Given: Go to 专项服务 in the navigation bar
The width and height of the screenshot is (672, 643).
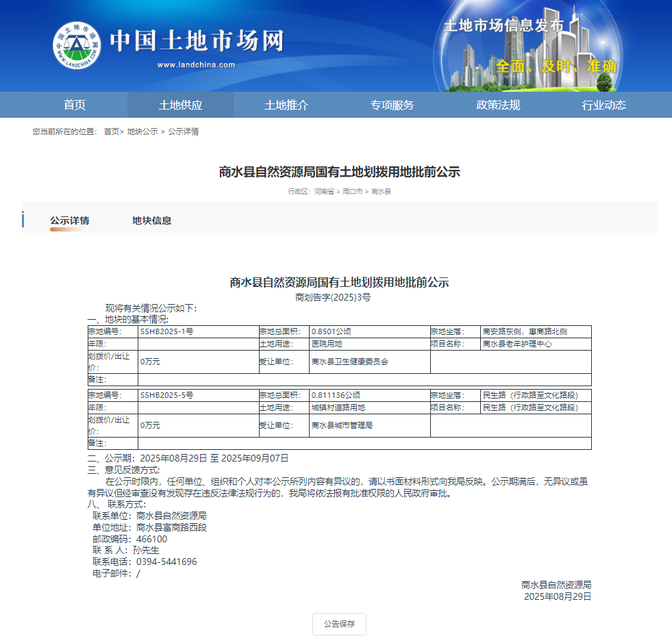Looking at the screenshot, I should (393, 105).
